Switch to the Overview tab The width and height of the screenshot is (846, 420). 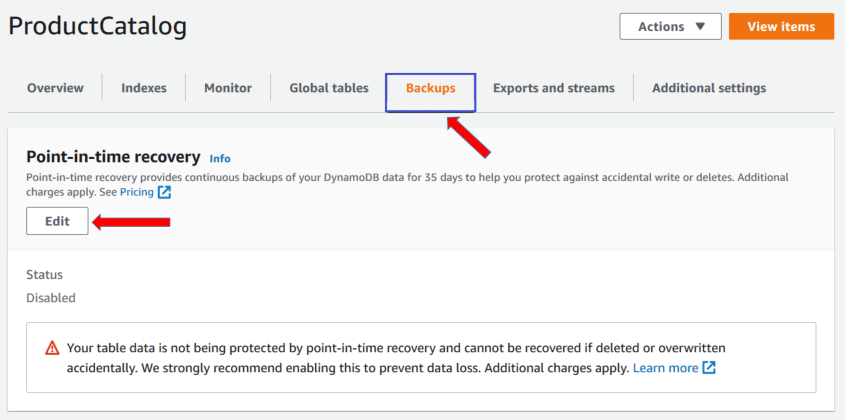point(56,88)
